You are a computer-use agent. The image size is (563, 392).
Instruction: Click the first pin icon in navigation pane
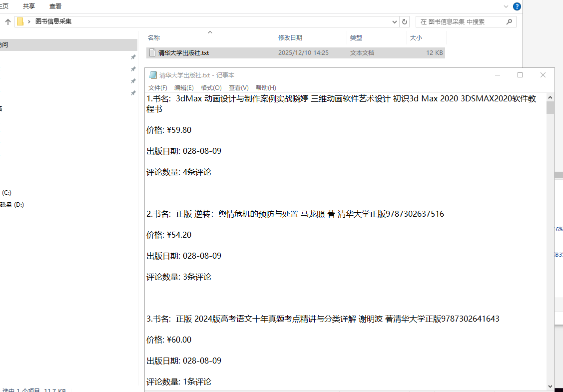(x=133, y=57)
